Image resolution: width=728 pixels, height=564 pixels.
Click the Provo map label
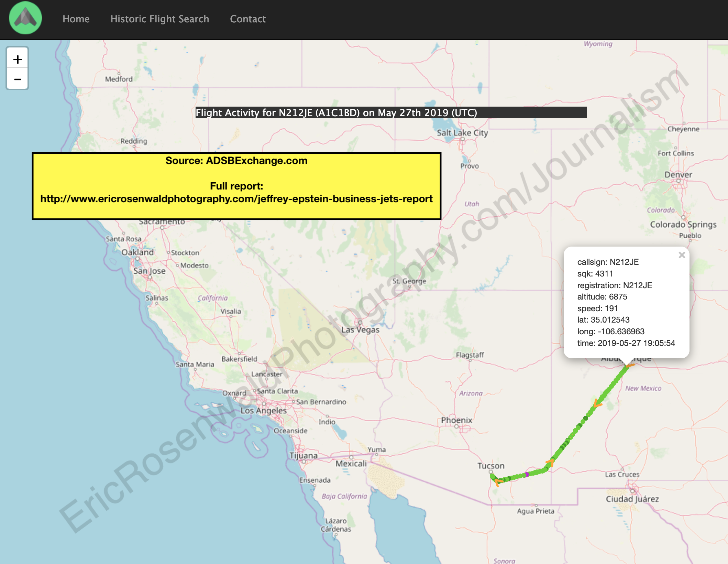tap(470, 166)
